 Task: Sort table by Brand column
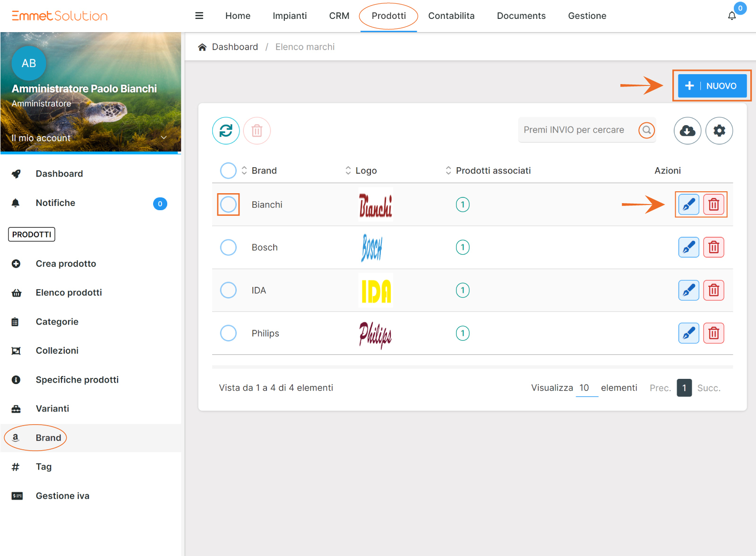tap(264, 171)
